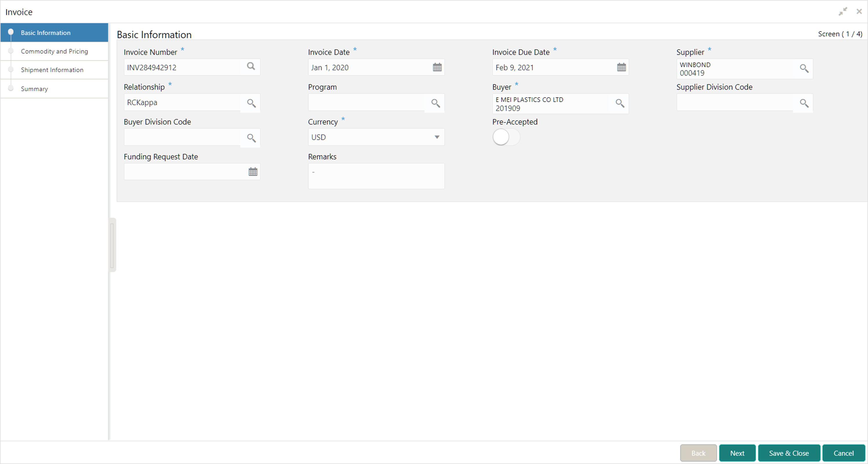Click Save & Close button

tap(789, 453)
